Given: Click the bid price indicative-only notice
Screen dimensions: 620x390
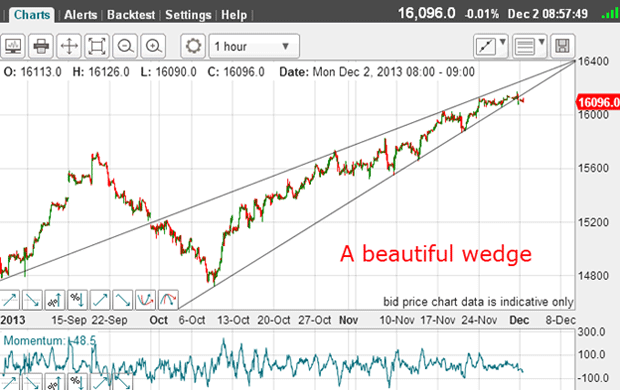Looking at the screenshot, I should (x=478, y=302).
